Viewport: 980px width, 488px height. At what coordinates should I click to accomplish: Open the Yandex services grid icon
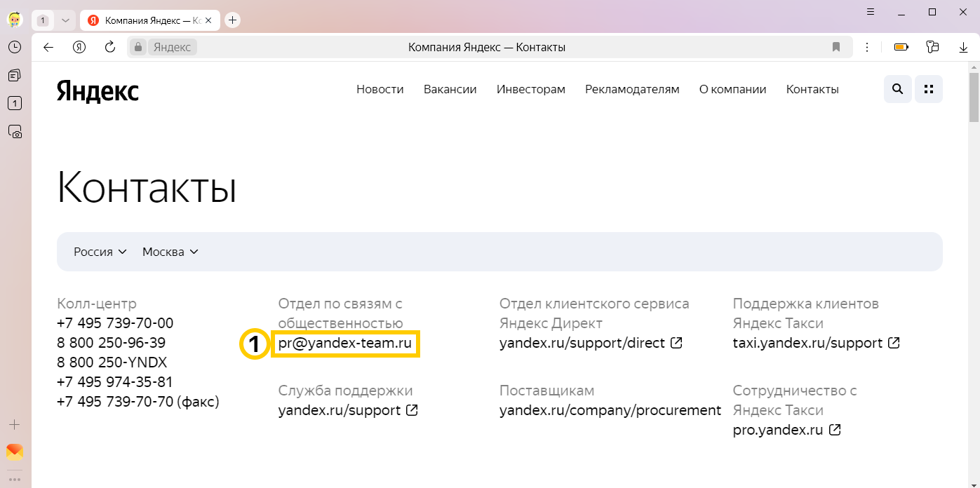(x=929, y=89)
